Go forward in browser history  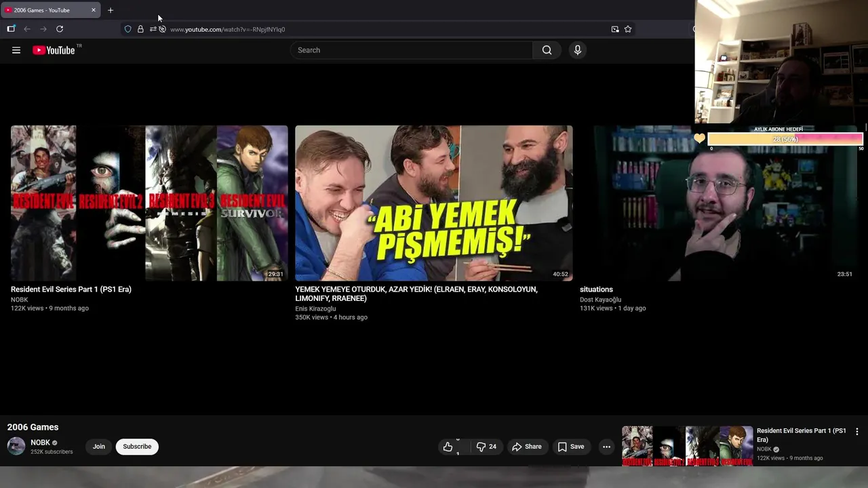point(43,29)
